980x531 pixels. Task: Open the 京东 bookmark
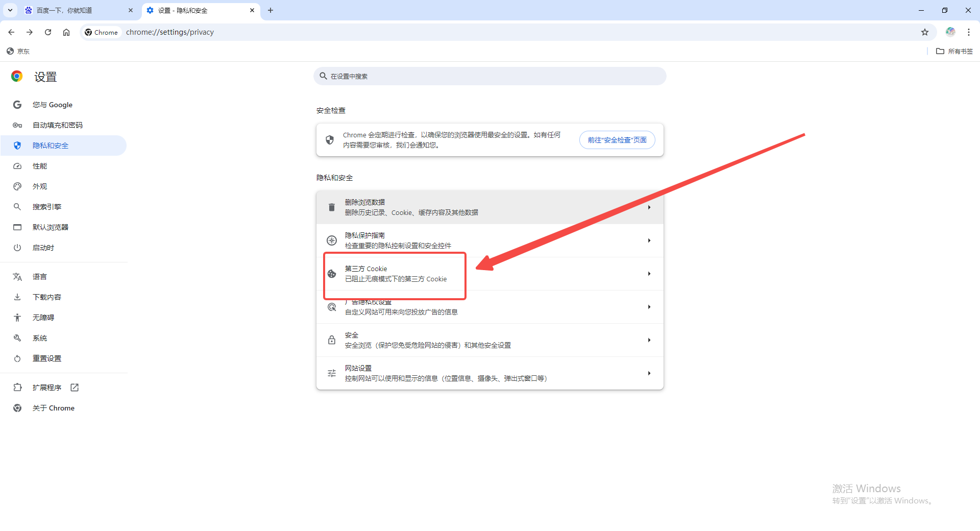pyautogui.click(x=18, y=51)
